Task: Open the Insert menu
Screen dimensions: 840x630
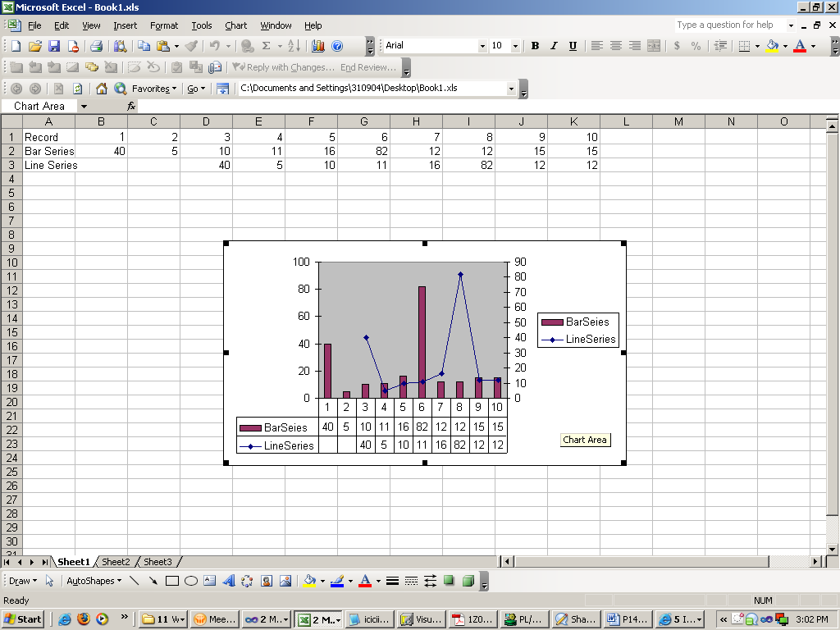Action: pyautogui.click(x=125, y=25)
